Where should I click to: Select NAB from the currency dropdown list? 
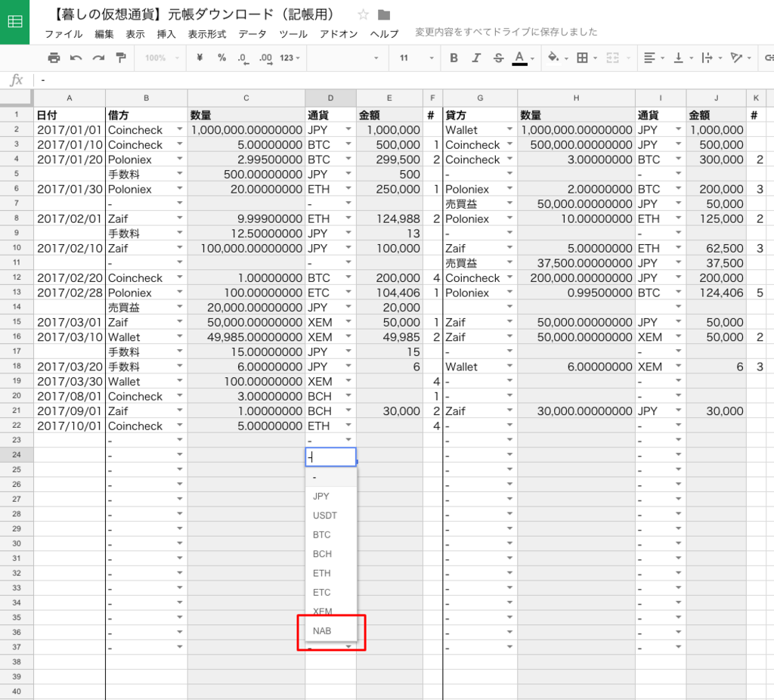(324, 630)
